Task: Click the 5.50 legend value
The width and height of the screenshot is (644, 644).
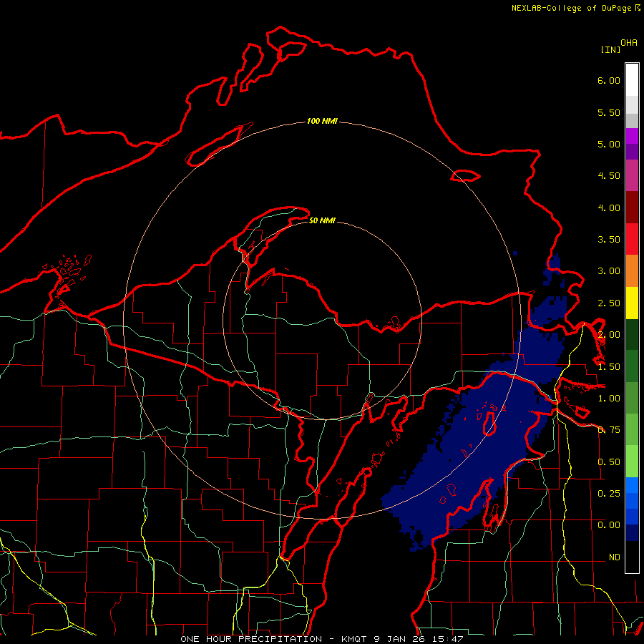Action: [x=609, y=112]
